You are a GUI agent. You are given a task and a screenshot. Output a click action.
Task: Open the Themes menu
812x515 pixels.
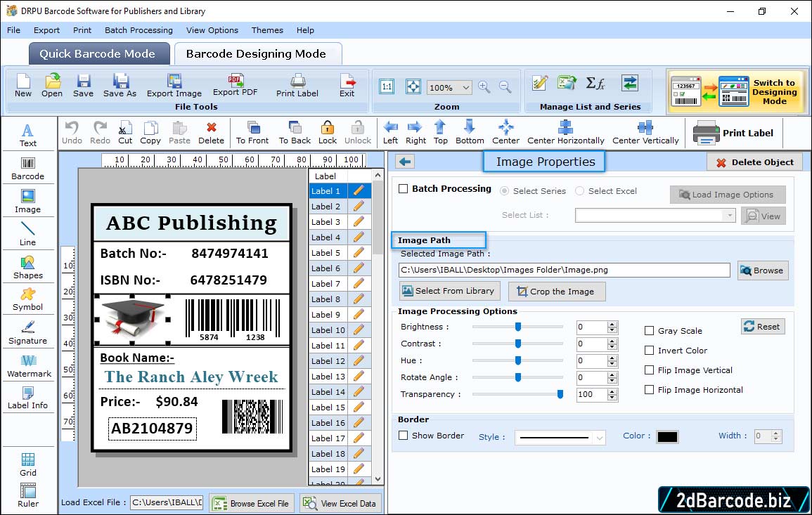pyautogui.click(x=267, y=30)
